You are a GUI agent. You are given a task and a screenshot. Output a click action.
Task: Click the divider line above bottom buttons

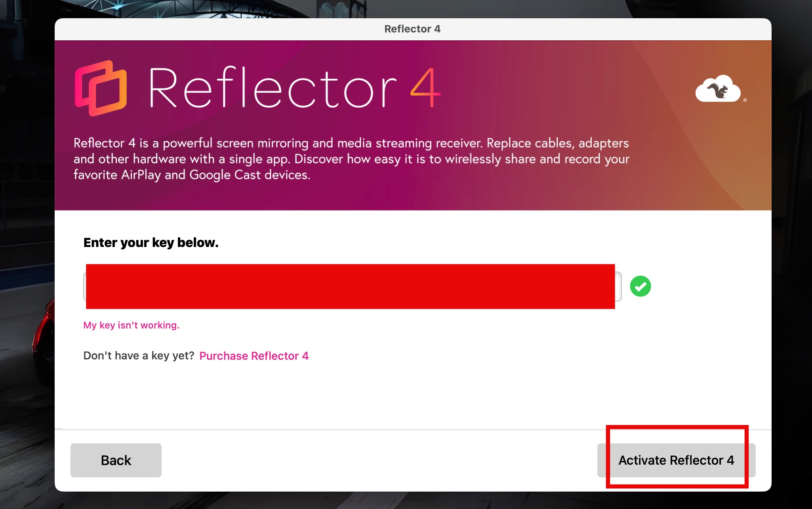[413, 429]
